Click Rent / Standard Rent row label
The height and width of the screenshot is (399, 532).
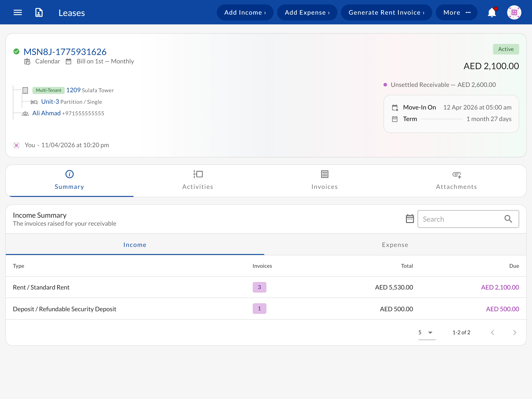coord(41,287)
